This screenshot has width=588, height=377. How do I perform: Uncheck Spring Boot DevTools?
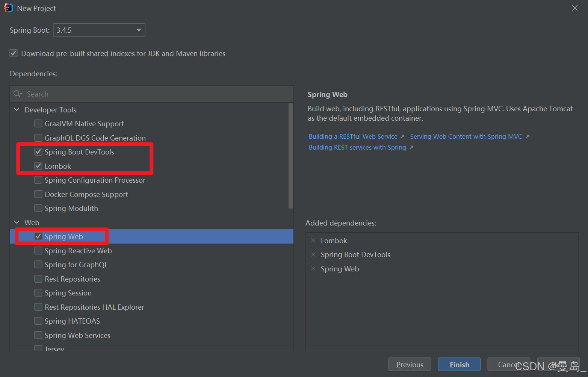click(x=38, y=152)
